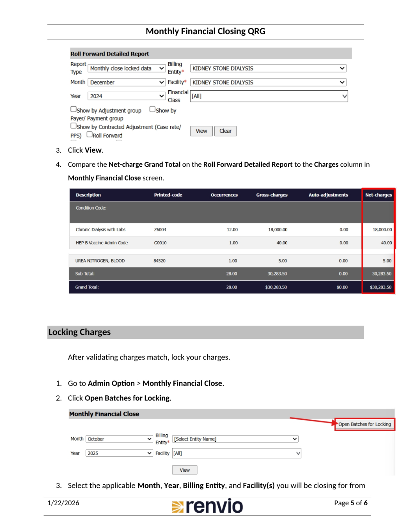The width and height of the screenshot is (411, 532).
Task: Check Show by Contracted Adjustment
Action: pyautogui.click(x=74, y=126)
